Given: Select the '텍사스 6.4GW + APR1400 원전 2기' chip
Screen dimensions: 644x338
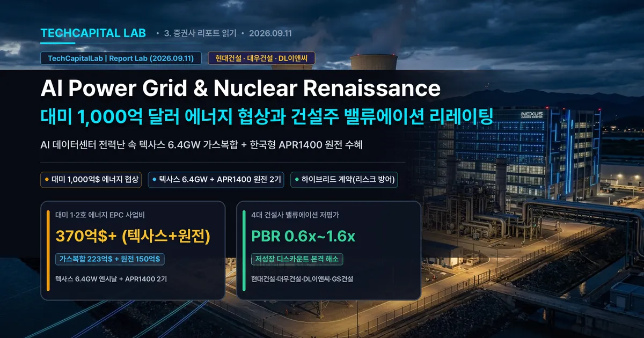Looking at the screenshot, I should coord(217,179).
